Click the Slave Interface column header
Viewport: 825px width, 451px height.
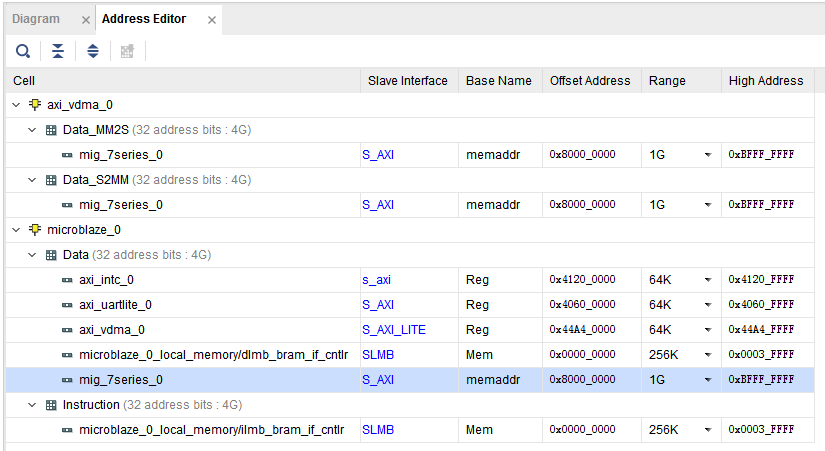pos(407,80)
